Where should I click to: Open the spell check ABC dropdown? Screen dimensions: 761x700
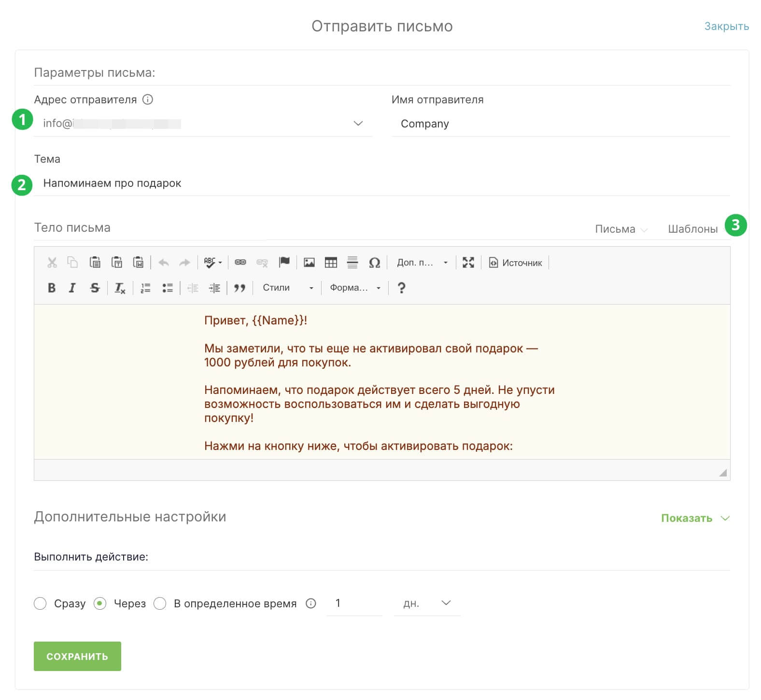pos(213,263)
